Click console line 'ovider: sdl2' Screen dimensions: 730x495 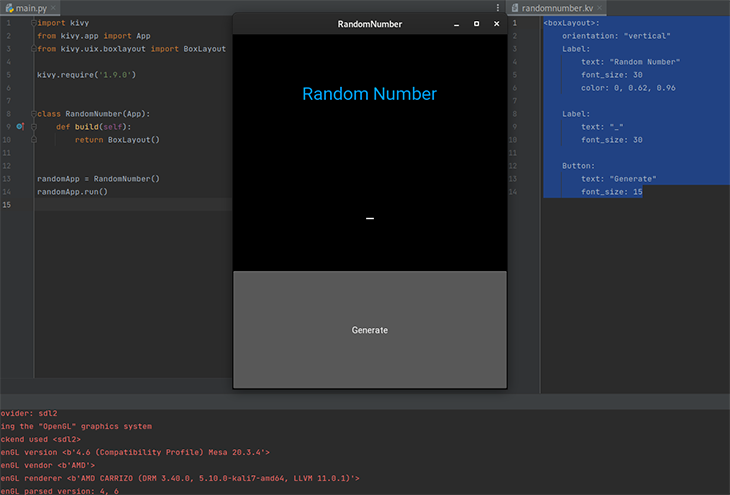coord(29,414)
